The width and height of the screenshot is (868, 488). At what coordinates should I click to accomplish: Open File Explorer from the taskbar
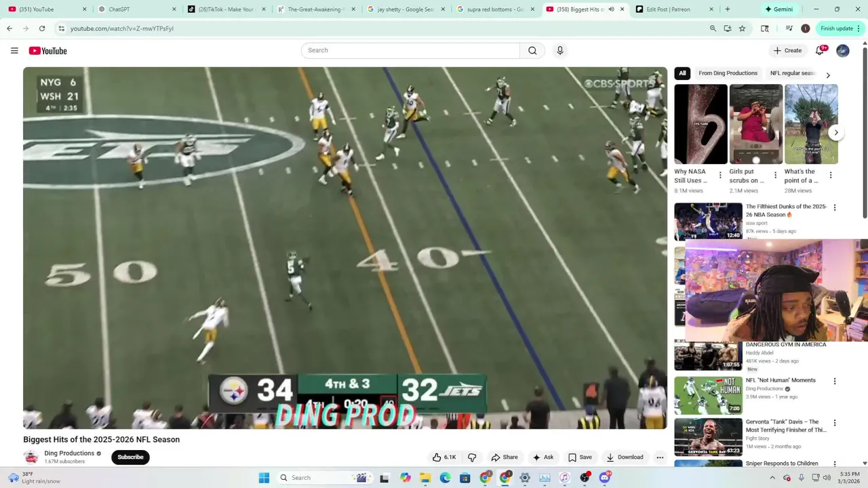coord(425,478)
